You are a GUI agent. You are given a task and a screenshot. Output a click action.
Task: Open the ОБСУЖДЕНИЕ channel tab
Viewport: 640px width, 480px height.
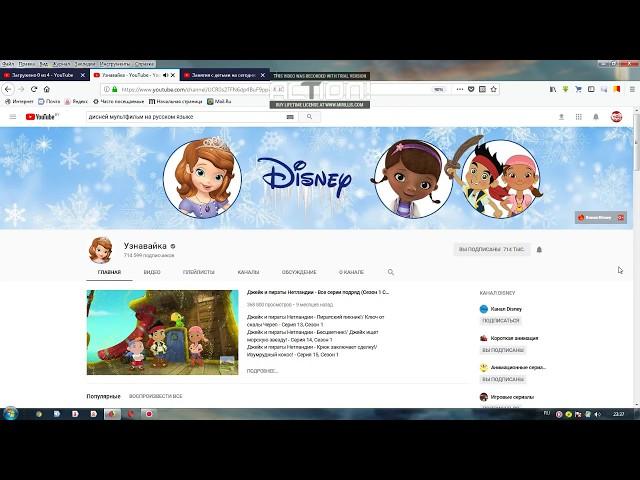point(299,272)
